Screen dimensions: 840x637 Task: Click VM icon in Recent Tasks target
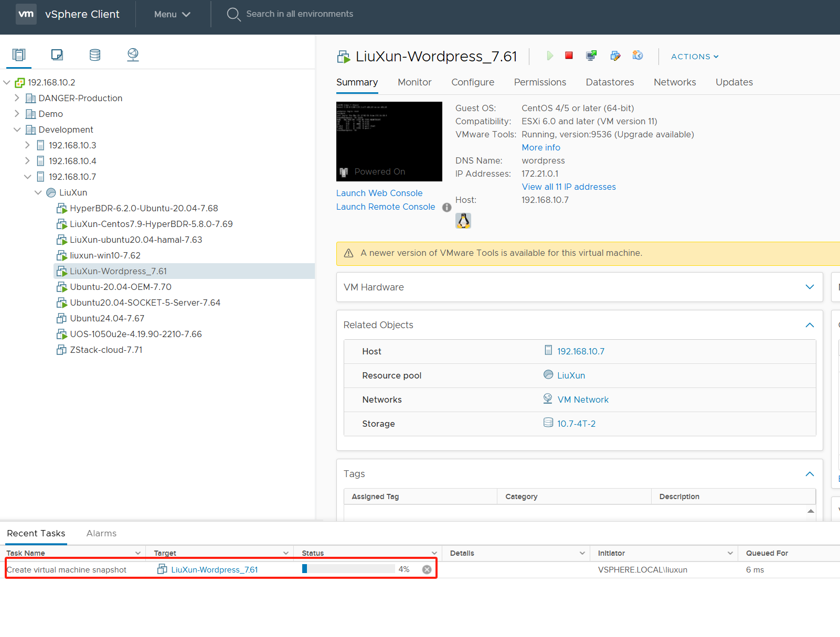(163, 569)
